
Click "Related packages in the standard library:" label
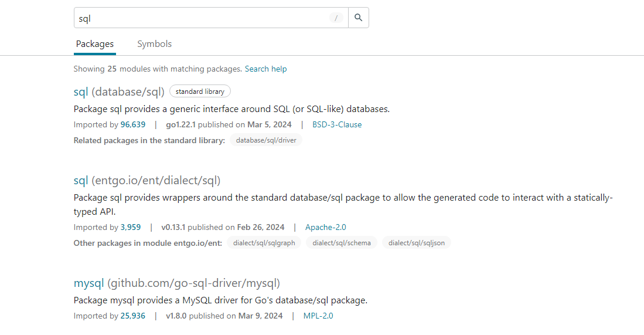pos(149,141)
